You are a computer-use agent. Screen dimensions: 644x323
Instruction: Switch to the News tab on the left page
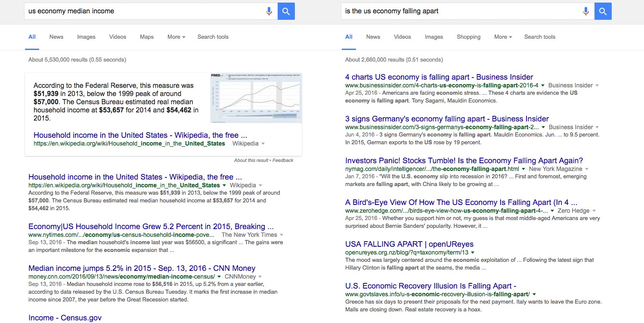coord(56,37)
